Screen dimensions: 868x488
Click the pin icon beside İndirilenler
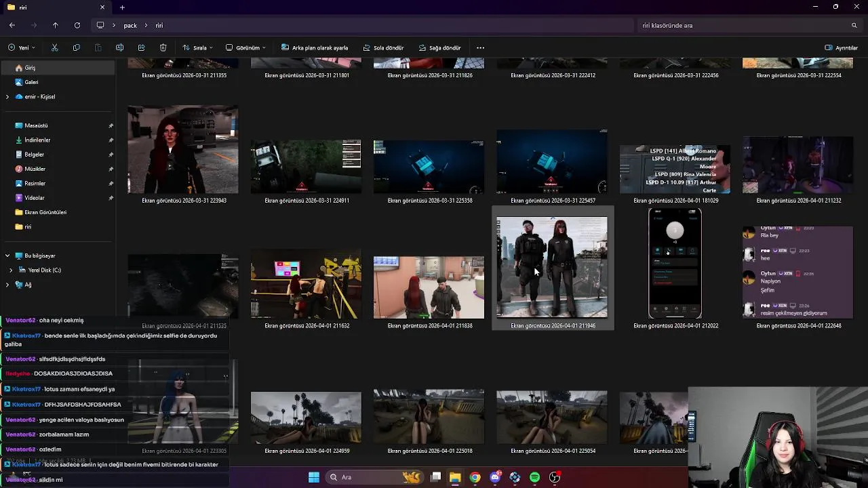pos(111,140)
